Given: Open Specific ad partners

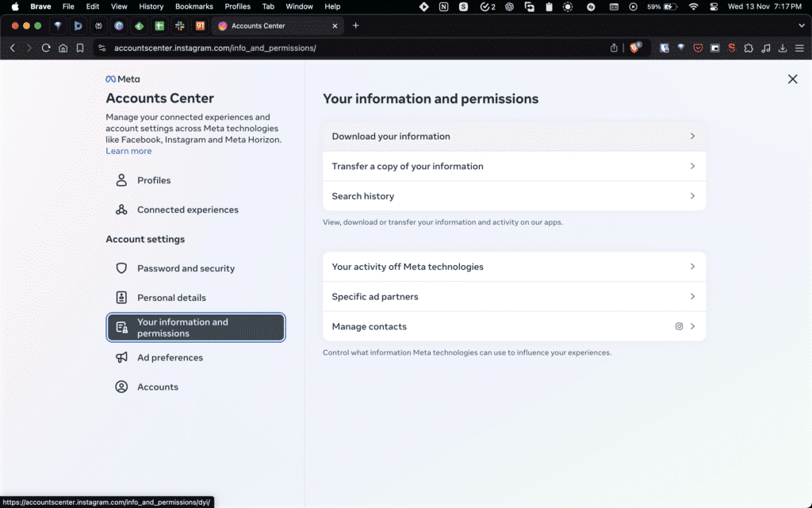Looking at the screenshot, I should click(x=514, y=297).
